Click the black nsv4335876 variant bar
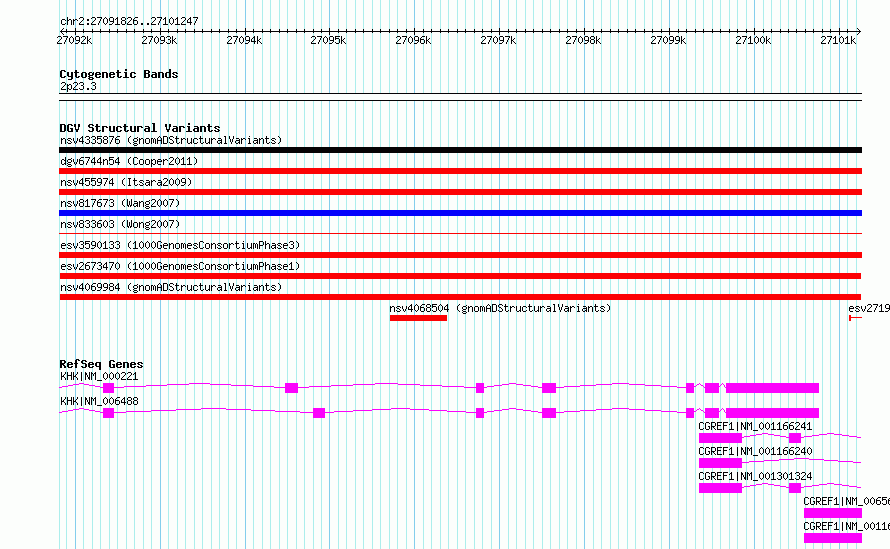890x549 pixels. [x=460, y=150]
